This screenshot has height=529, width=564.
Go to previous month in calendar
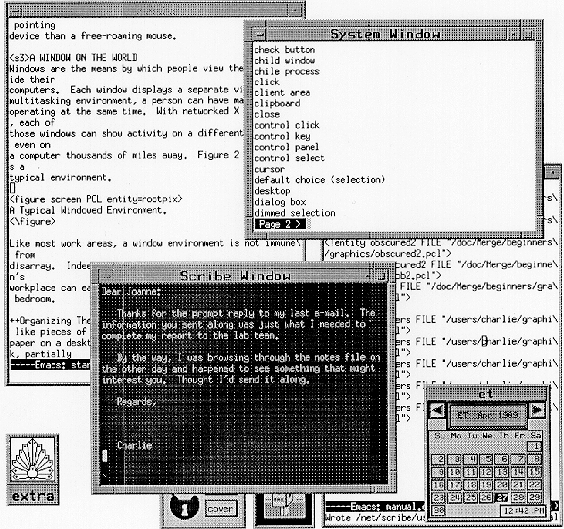(x=437, y=410)
